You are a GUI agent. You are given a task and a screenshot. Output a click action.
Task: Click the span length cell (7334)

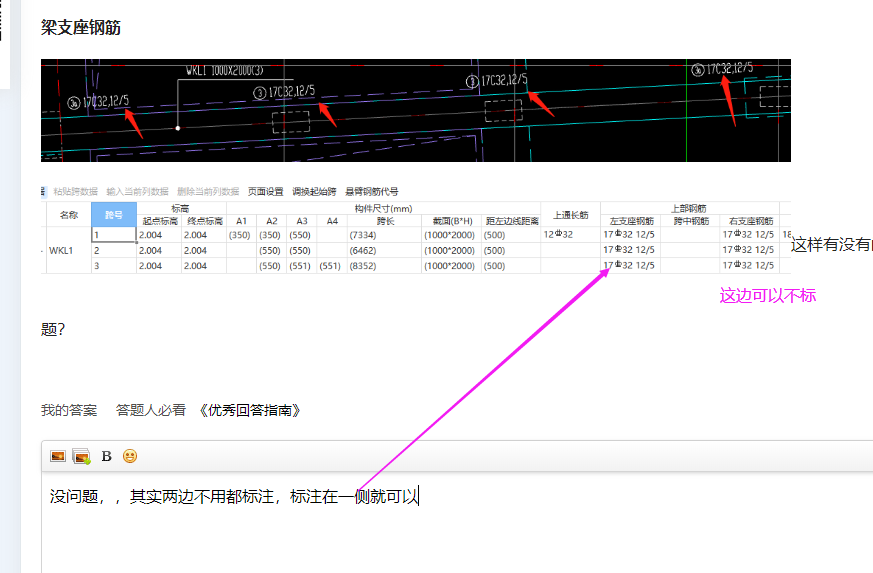click(x=384, y=235)
